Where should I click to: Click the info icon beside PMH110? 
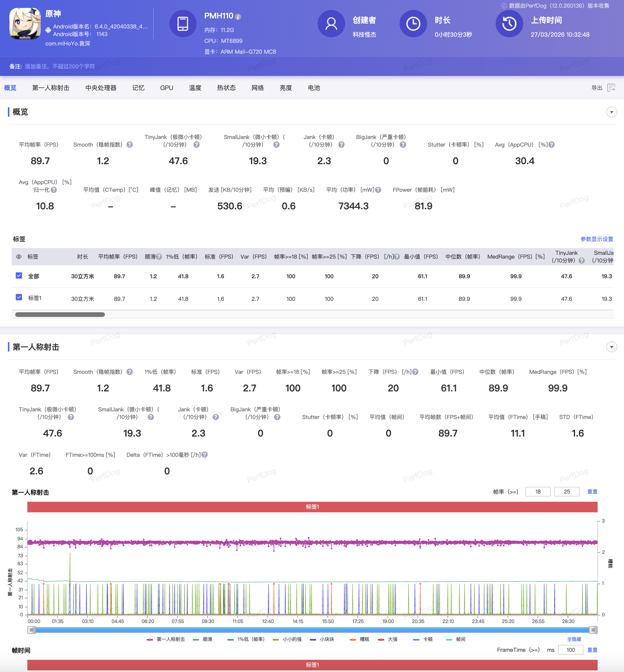tap(238, 16)
